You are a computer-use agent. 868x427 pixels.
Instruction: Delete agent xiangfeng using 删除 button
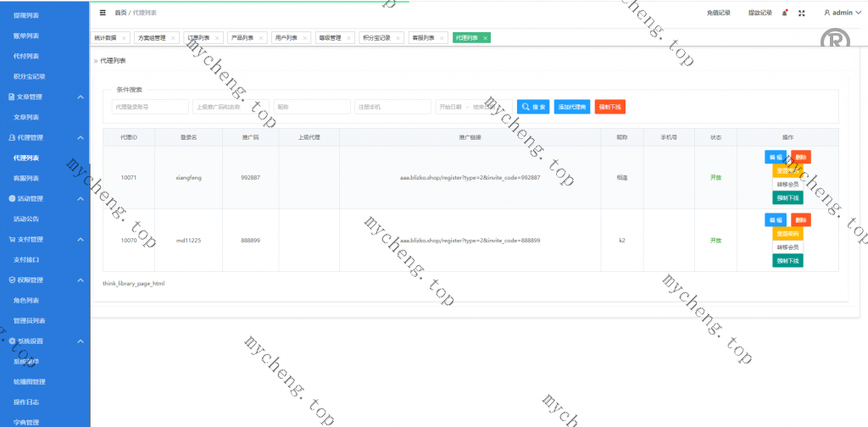tap(801, 157)
